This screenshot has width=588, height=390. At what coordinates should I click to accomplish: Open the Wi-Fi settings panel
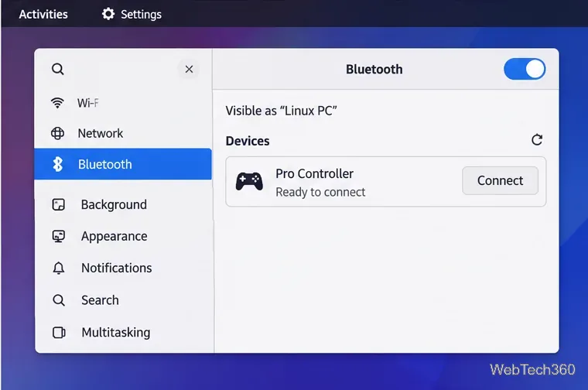point(123,102)
